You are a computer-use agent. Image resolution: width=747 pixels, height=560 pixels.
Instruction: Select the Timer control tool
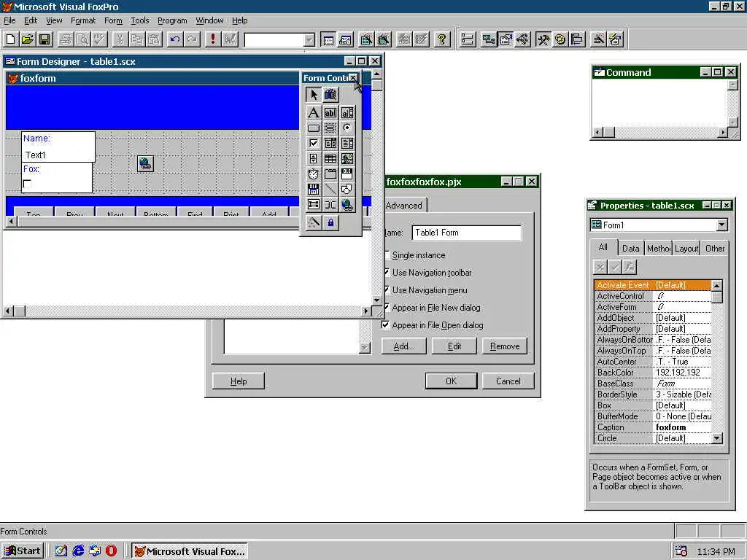pos(313,174)
